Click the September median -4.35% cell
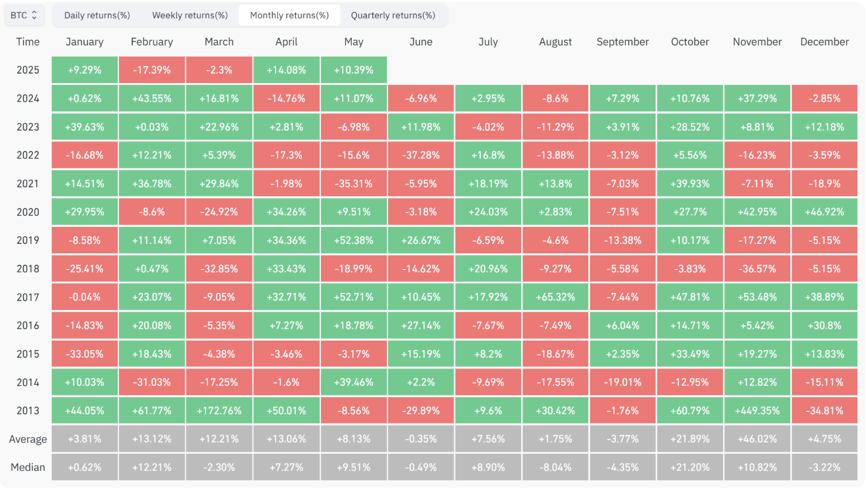This screenshot has width=868, height=495. pyautogui.click(x=622, y=467)
